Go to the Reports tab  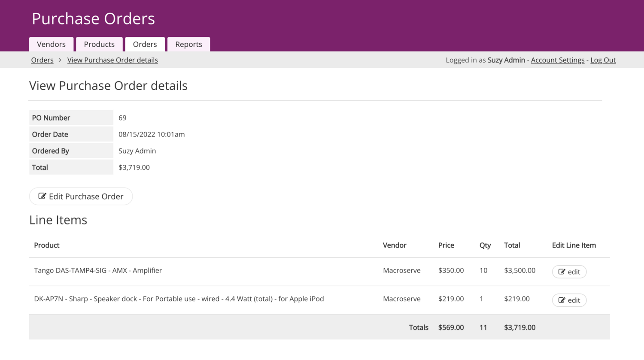click(x=188, y=44)
